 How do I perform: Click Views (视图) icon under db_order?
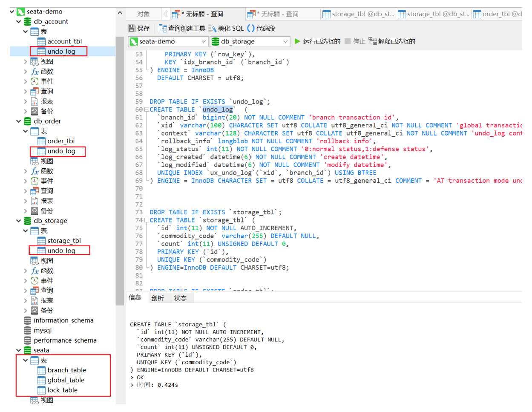coord(35,161)
